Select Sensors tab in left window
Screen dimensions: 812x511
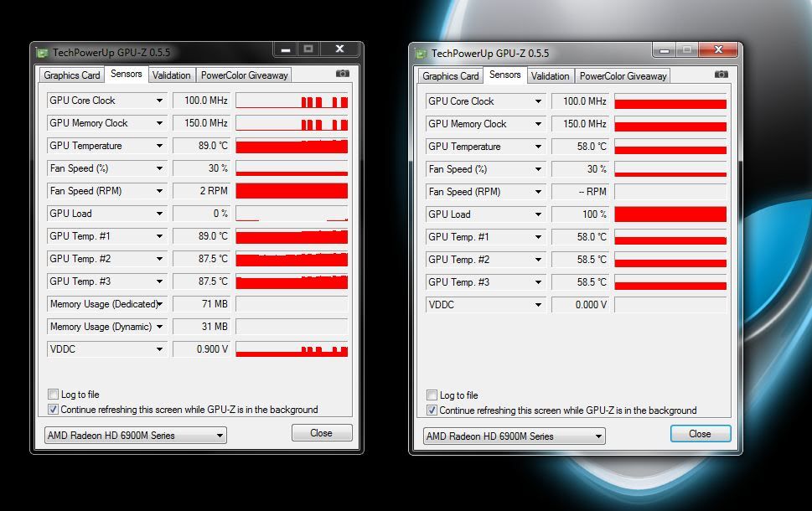click(127, 74)
